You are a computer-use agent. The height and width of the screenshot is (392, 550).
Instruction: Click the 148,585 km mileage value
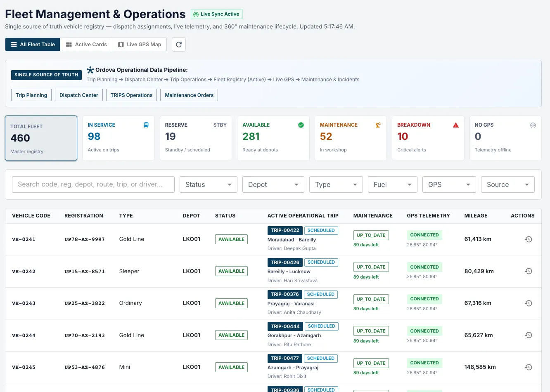480,367
